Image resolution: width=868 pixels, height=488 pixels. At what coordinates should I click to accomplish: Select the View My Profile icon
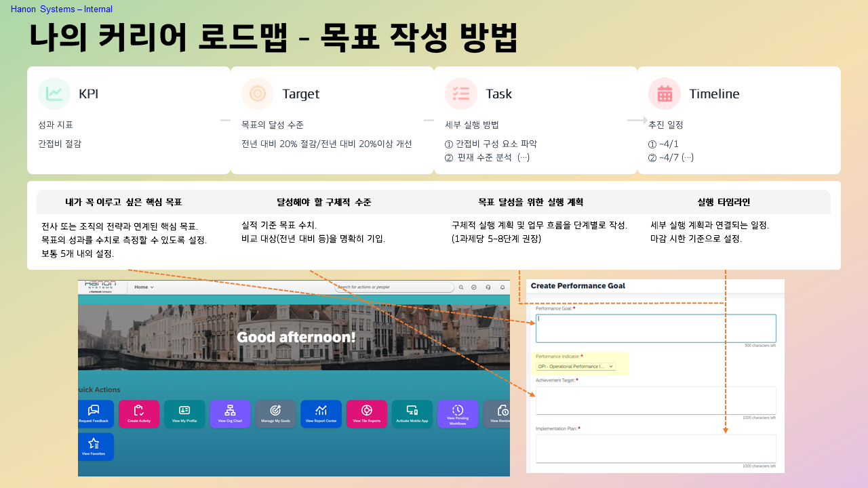(184, 413)
